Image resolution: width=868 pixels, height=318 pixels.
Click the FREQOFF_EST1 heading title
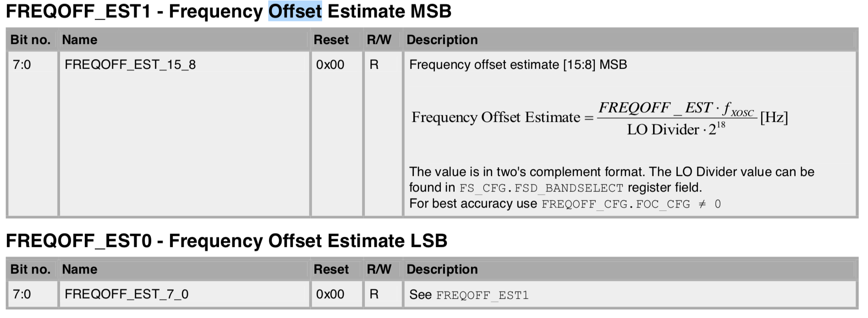229,11
